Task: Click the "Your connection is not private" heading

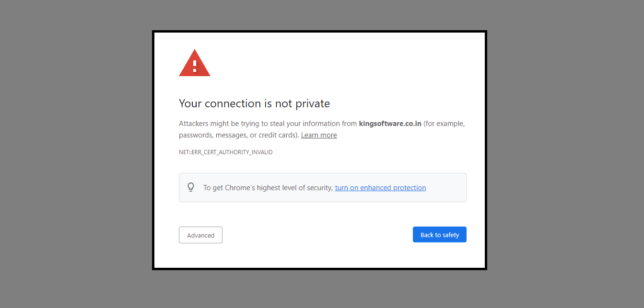Action: pyautogui.click(x=254, y=103)
